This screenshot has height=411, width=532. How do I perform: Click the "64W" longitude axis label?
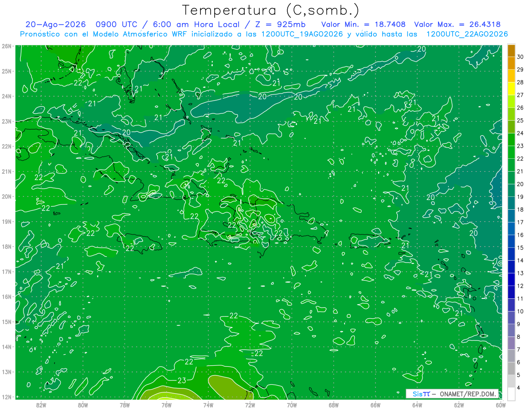[x=417, y=404]
